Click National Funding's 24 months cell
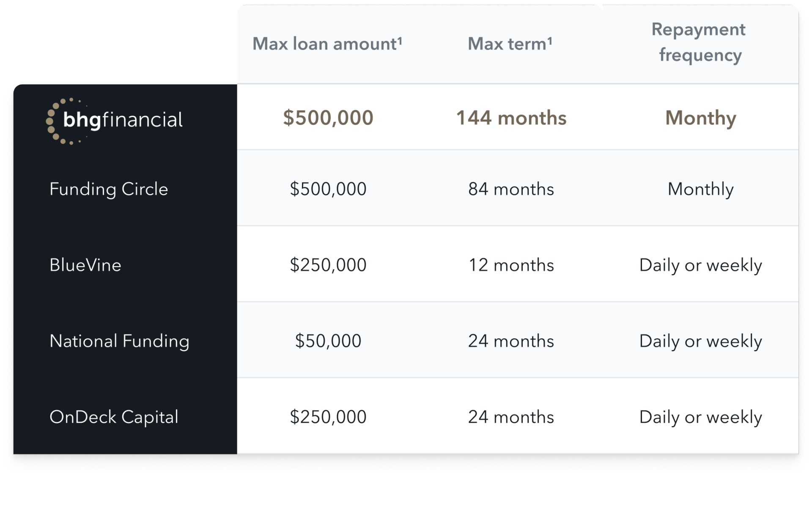Viewport: 812px width, 520px height. [511, 341]
